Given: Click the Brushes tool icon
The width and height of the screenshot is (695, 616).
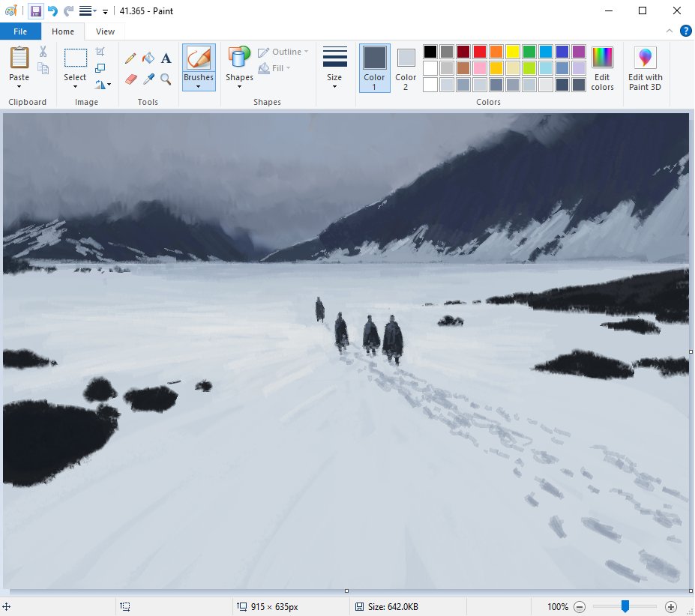Looking at the screenshot, I should tap(199, 58).
